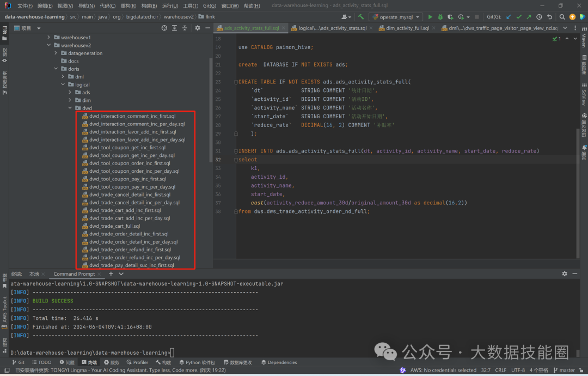Viewport: 588px width, 376px height.
Task: Open project panel settings gear
Action: (x=198, y=28)
